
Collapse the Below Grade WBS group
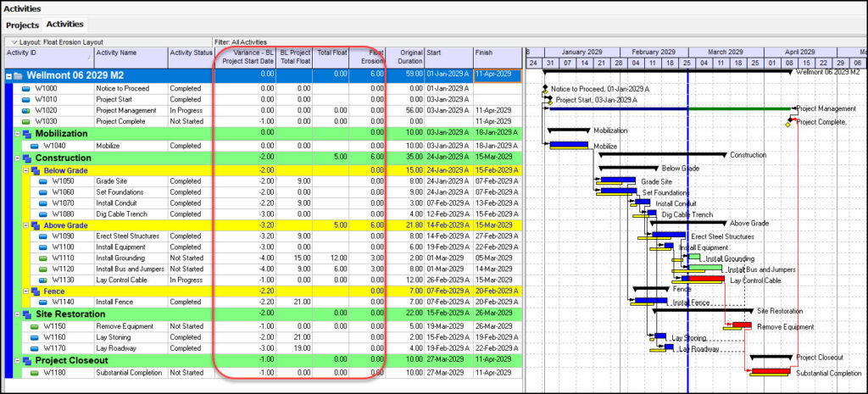(25, 169)
